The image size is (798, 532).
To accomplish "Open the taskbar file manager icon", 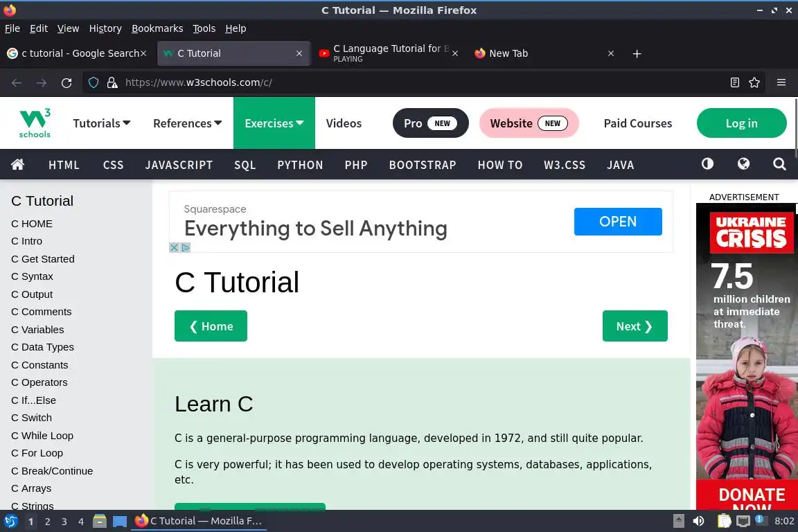I will click(100, 521).
